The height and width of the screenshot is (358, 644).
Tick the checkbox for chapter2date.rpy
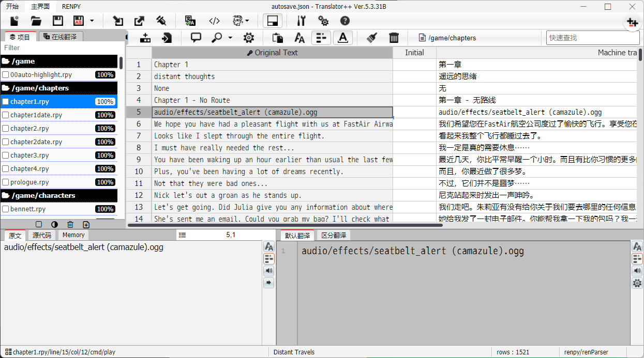click(x=6, y=142)
